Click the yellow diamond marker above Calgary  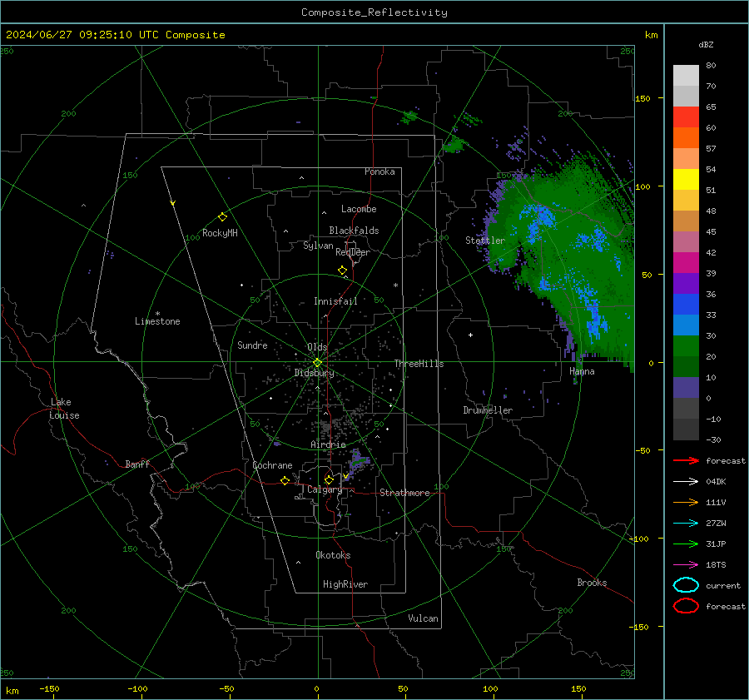tap(329, 479)
